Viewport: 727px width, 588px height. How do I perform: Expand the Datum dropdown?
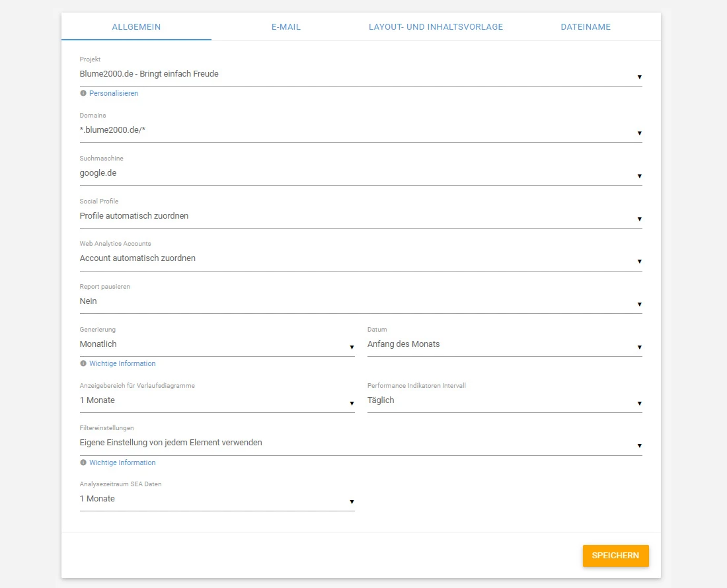click(504, 345)
